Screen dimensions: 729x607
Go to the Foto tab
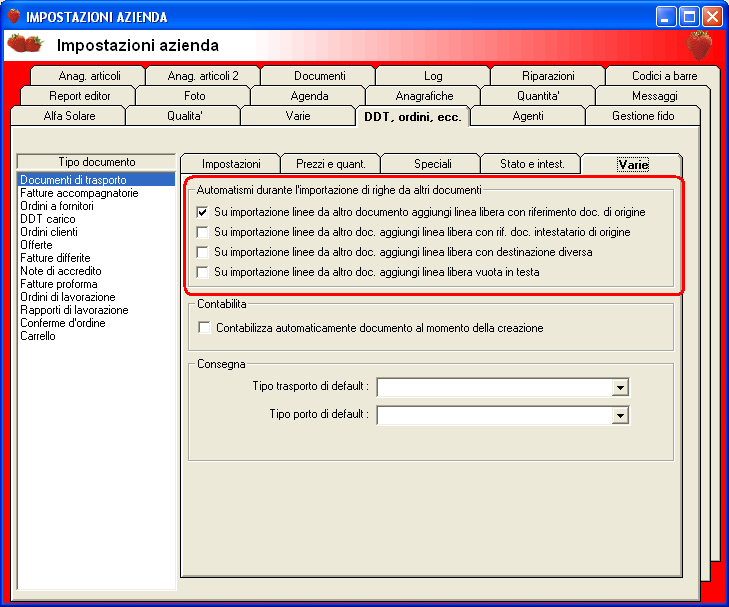point(194,96)
